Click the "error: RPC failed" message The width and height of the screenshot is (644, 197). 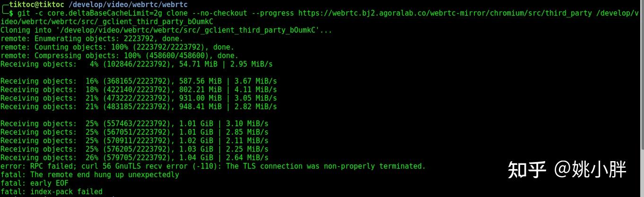coord(213,166)
